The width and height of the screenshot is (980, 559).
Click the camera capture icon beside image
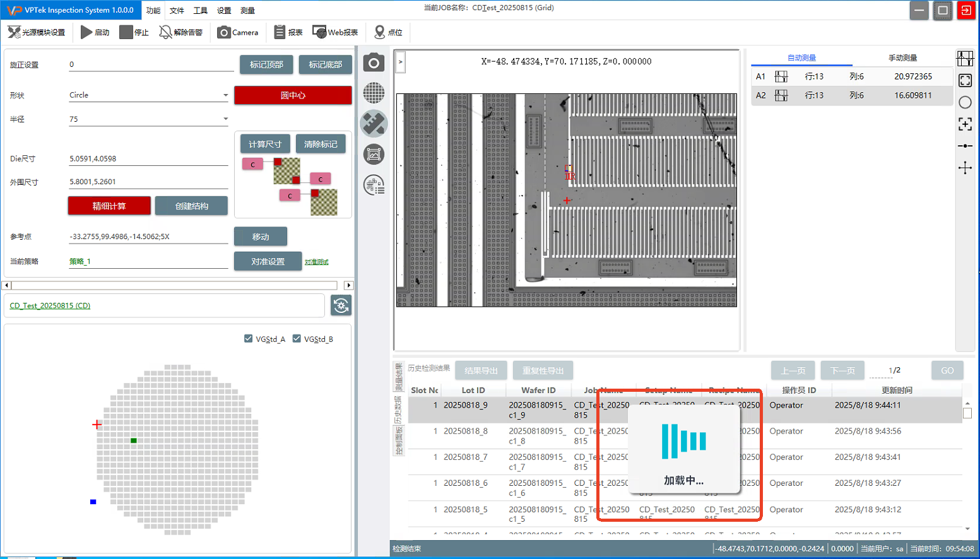click(374, 63)
